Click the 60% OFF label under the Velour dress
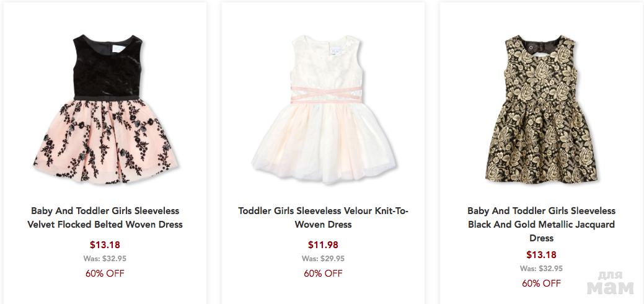644x304 pixels. click(x=323, y=273)
